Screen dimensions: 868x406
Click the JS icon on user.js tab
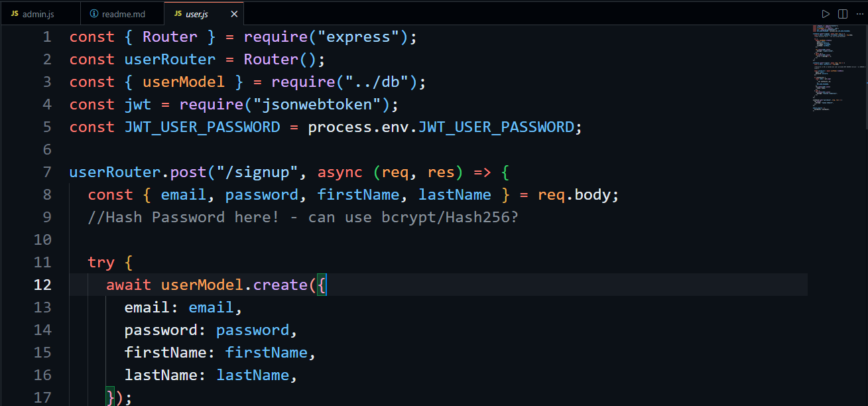coord(178,14)
